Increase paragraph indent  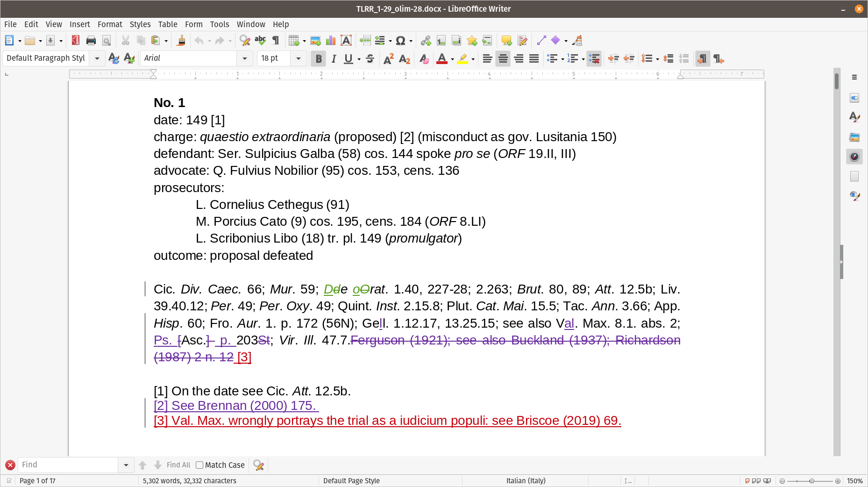tap(613, 58)
